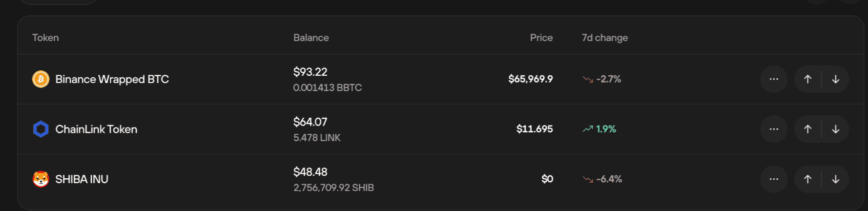
Task: Open more options for Binance Wrapped BTC
Action: 774,79
